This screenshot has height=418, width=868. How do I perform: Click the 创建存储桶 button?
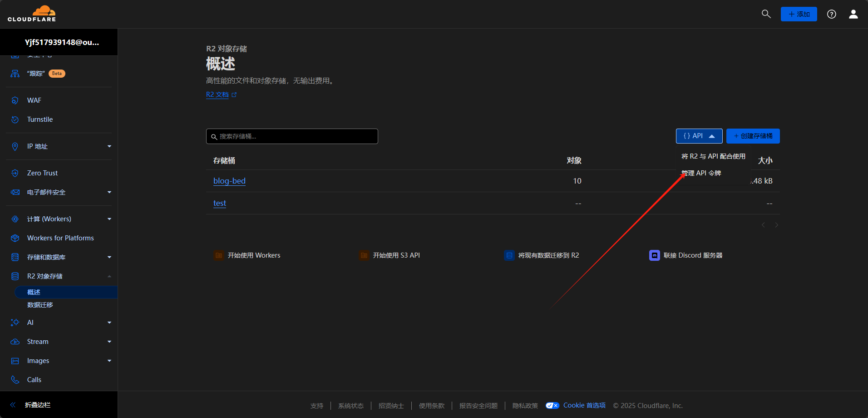(753, 136)
